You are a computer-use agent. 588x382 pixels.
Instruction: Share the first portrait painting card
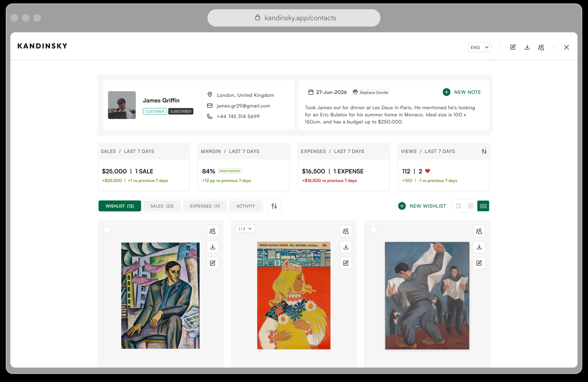[213, 231]
